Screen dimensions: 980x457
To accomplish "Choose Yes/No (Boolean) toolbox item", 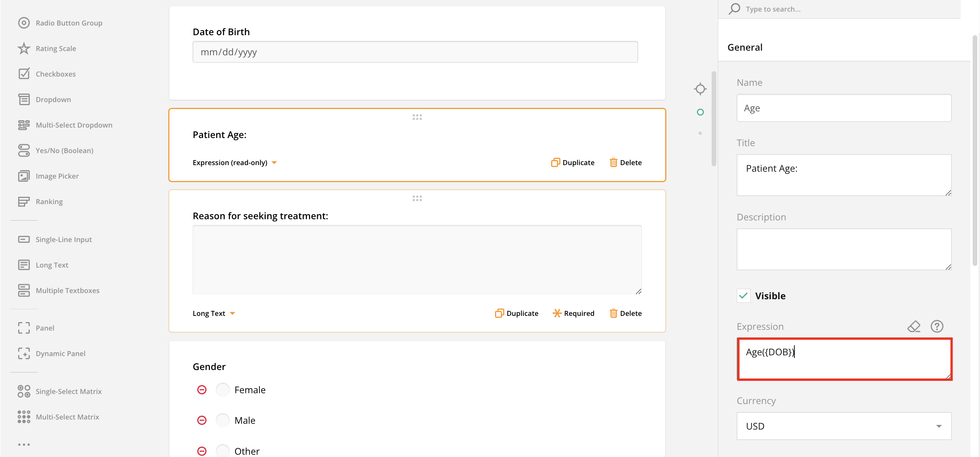I will point(64,150).
